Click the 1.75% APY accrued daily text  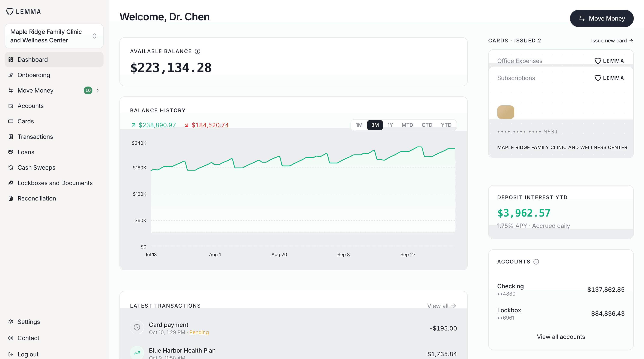click(x=534, y=226)
